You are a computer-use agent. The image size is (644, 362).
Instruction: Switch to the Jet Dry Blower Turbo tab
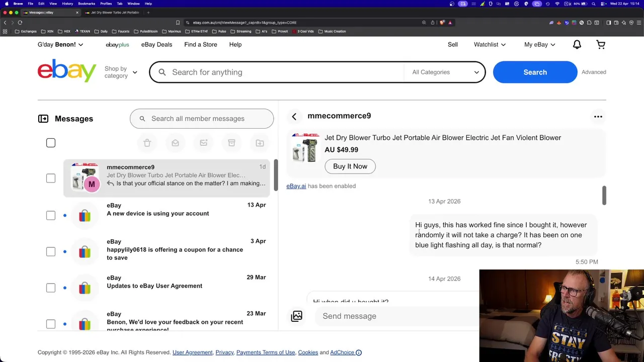[x=112, y=12]
